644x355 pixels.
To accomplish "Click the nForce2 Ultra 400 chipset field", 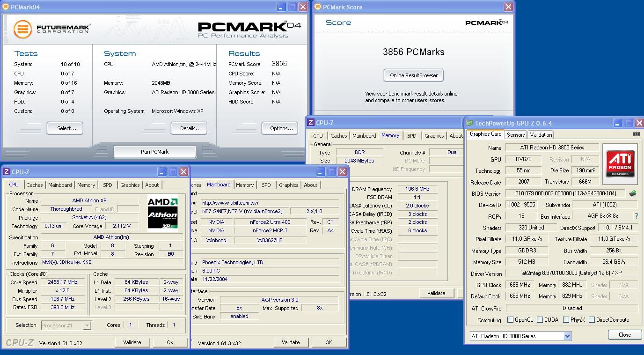I will coord(270,222).
